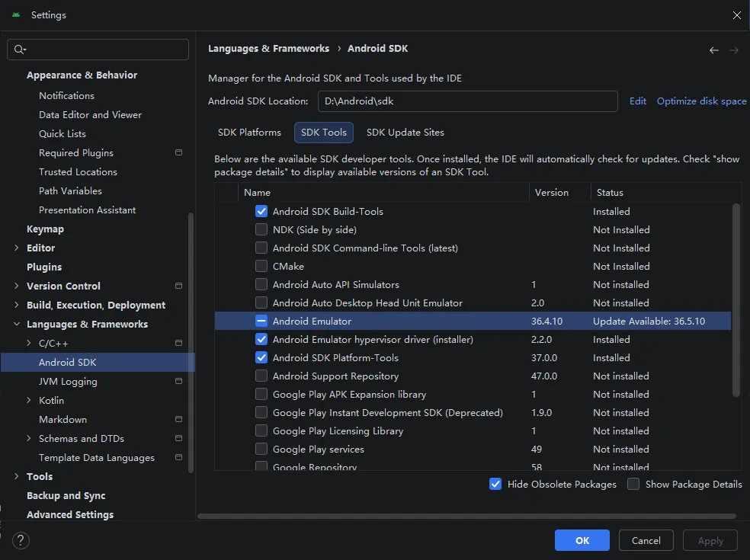Switch to the SDK Platforms tab
The image size is (750, 560).
(249, 133)
